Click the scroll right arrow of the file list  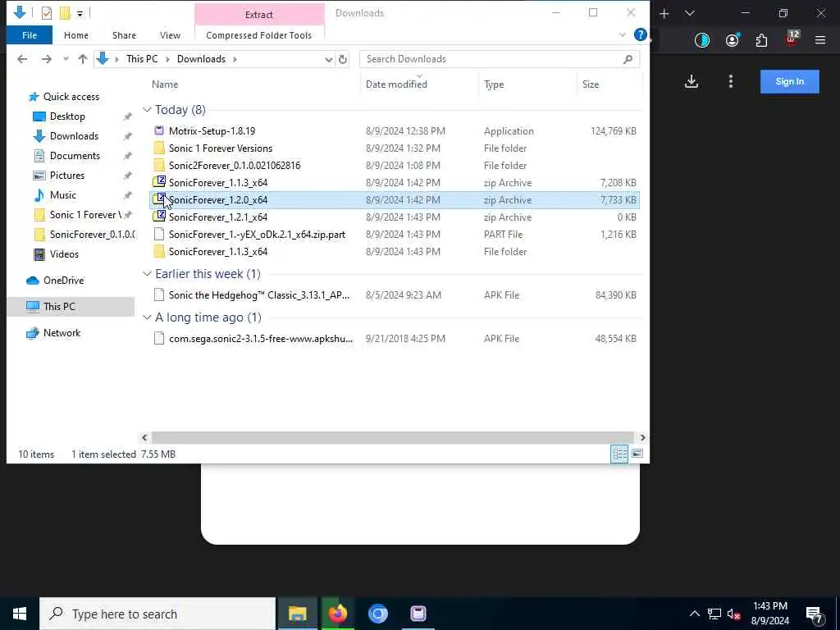(642, 437)
